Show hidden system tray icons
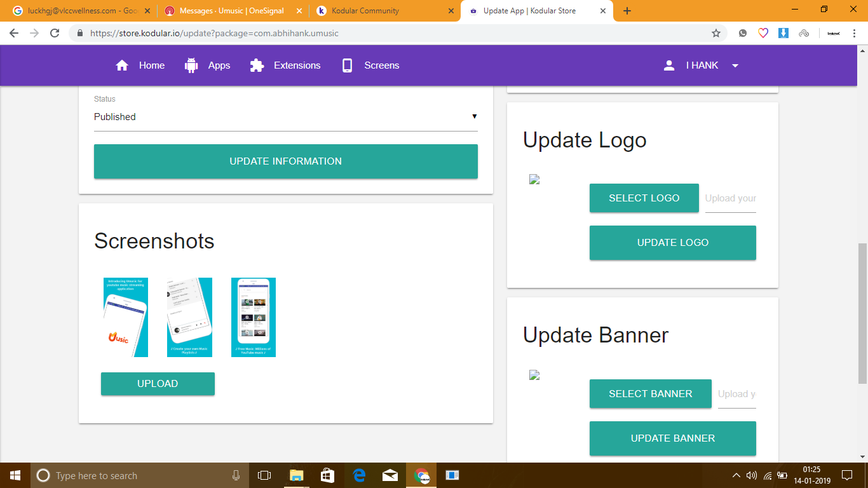The height and width of the screenshot is (488, 868). click(x=736, y=475)
